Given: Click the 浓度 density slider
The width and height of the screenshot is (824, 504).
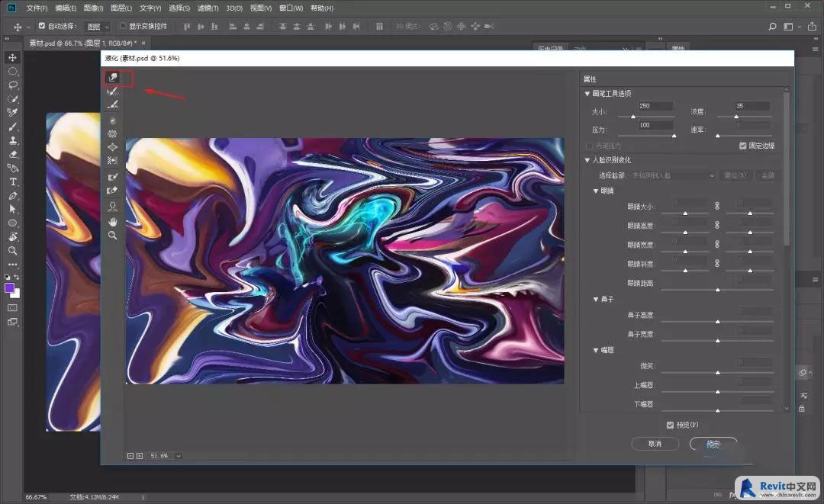Looking at the screenshot, I should (x=744, y=117).
